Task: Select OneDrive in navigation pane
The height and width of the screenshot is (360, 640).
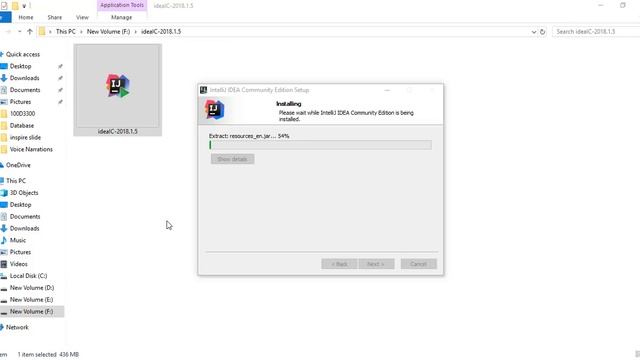Action: pyautogui.click(x=18, y=165)
